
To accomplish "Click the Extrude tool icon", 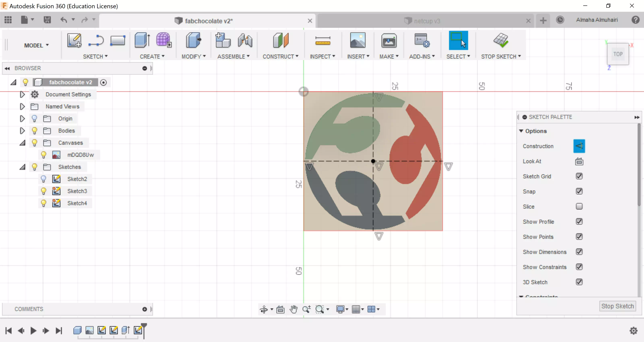I will (142, 40).
